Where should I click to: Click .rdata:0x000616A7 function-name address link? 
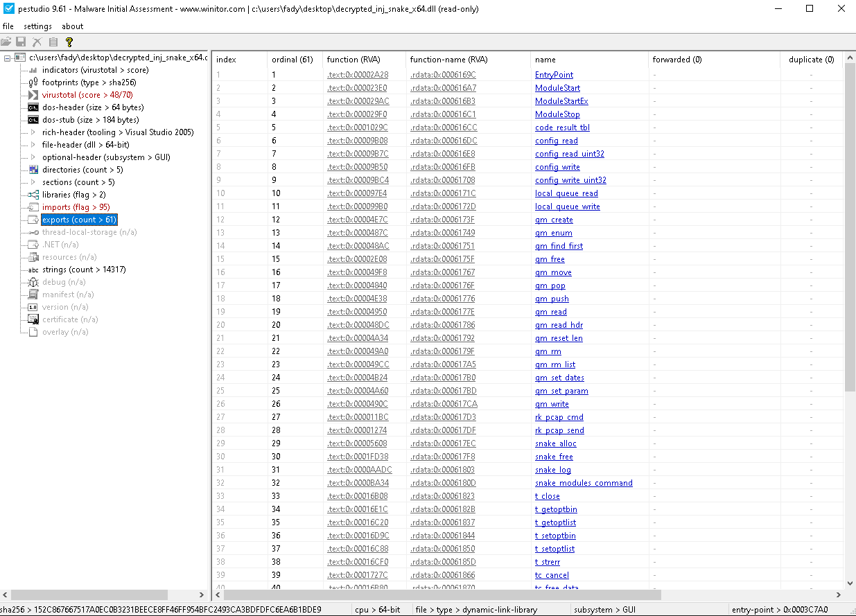coord(443,88)
